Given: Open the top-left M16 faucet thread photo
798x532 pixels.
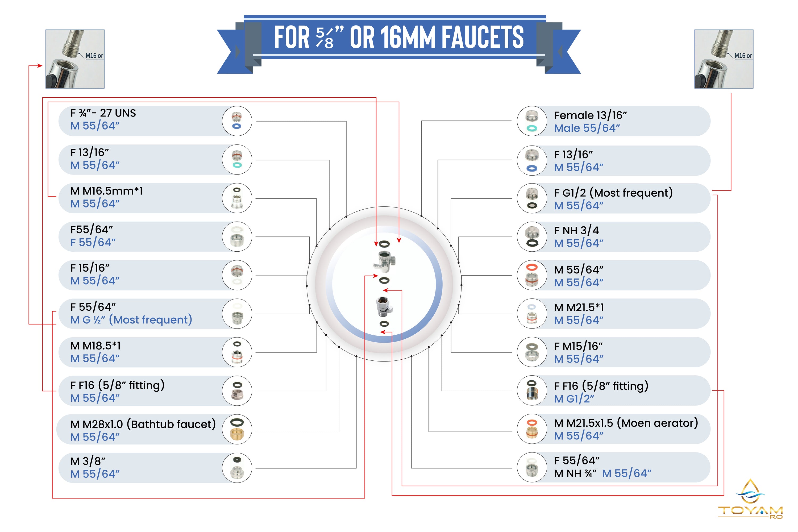Looking at the screenshot, I should (75, 59).
